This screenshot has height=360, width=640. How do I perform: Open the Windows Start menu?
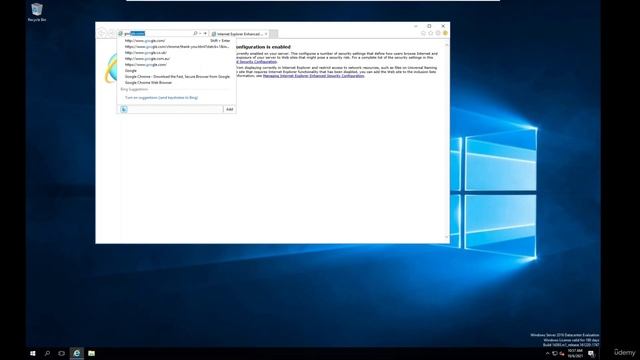point(33,353)
